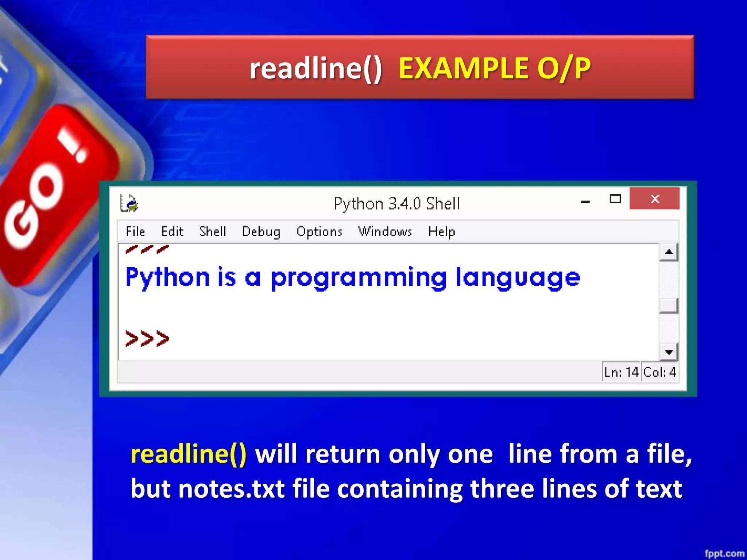
Task: Open the Windows menu
Action: click(x=385, y=232)
